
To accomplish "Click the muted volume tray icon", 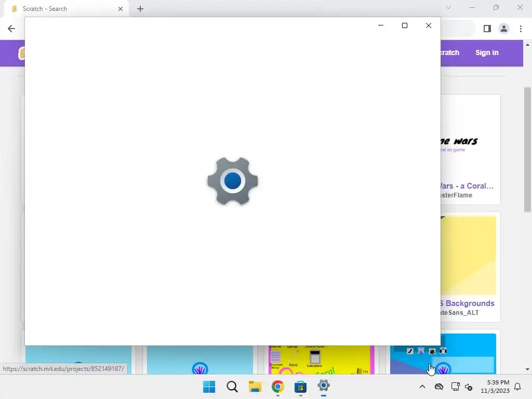I will pyautogui.click(x=469, y=387).
